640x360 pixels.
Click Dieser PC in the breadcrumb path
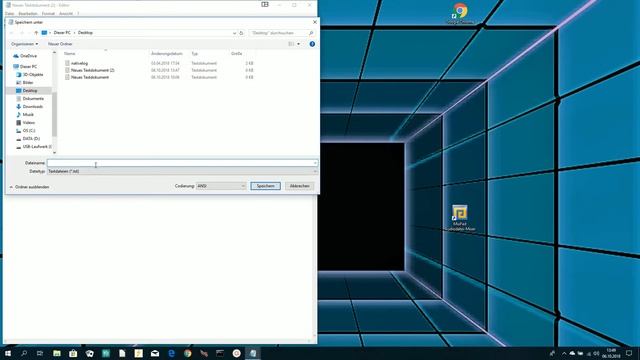point(62,33)
